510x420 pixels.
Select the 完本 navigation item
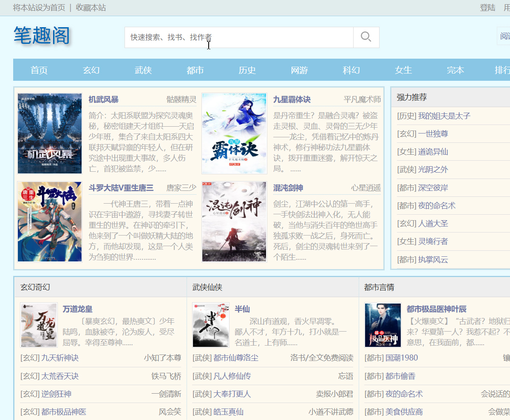(455, 70)
